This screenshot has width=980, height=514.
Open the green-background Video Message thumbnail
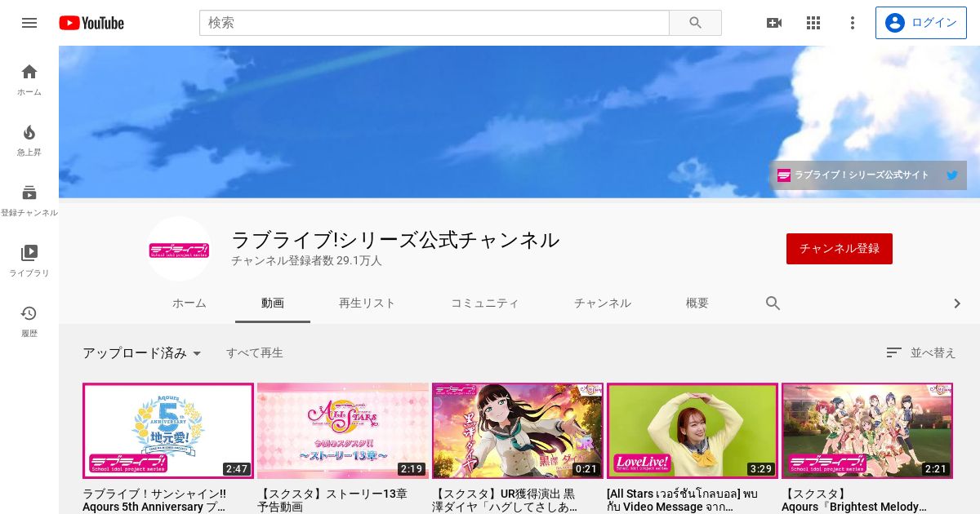pos(693,431)
